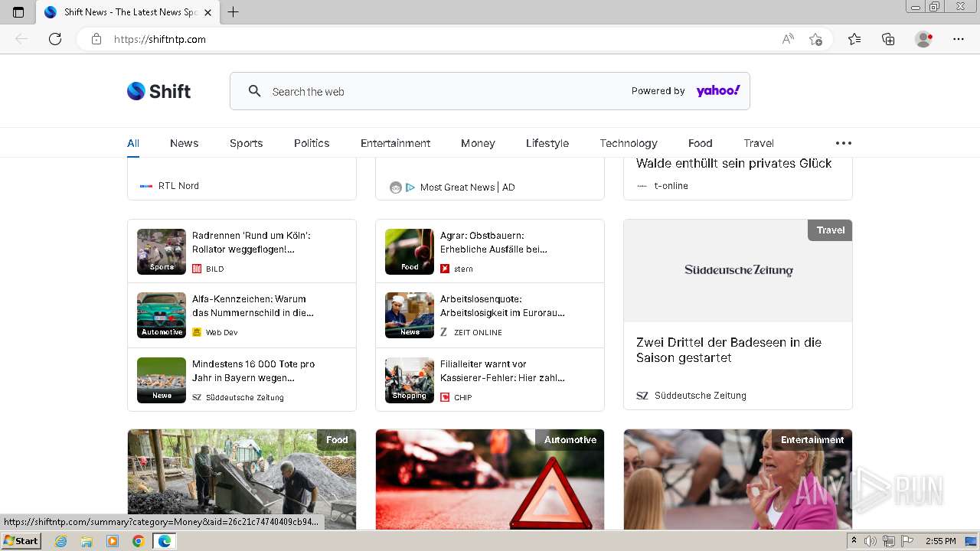
Task: Open the Filialleiter warnt article
Action: coord(502,371)
